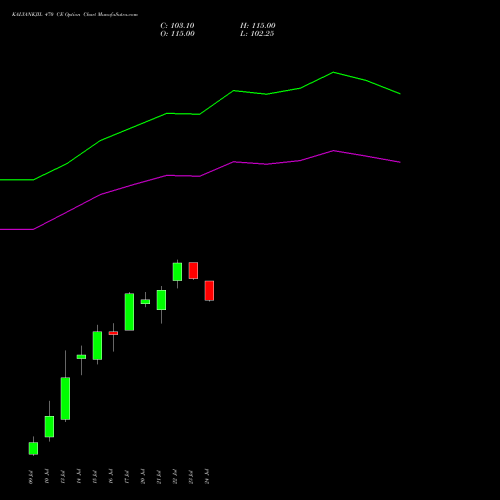This screenshot has width=500, height=500.
Task: Click the open value O: 115.00
Action: click(177, 34)
